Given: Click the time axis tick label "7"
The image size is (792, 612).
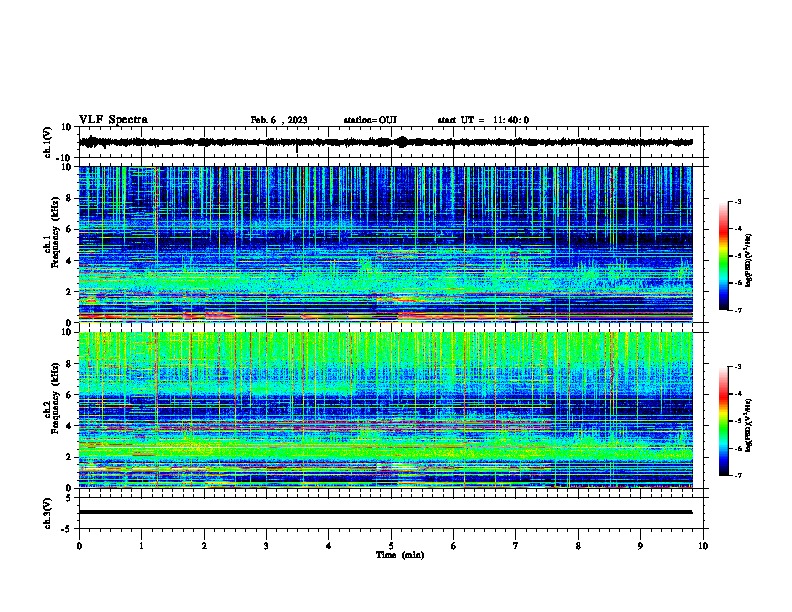Looking at the screenshot, I should pyautogui.click(x=516, y=546).
